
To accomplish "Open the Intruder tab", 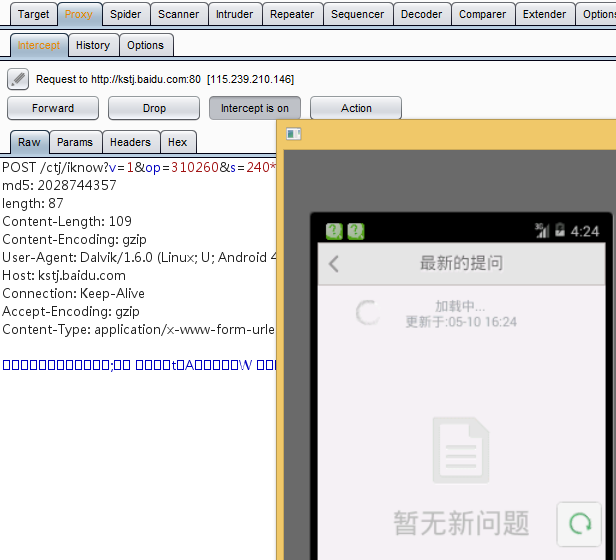I will [235, 14].
